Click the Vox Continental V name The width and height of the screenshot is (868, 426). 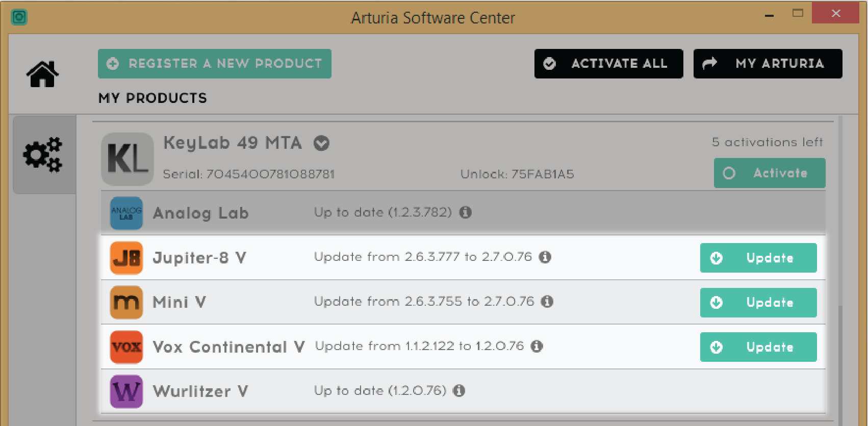point(229,347)
